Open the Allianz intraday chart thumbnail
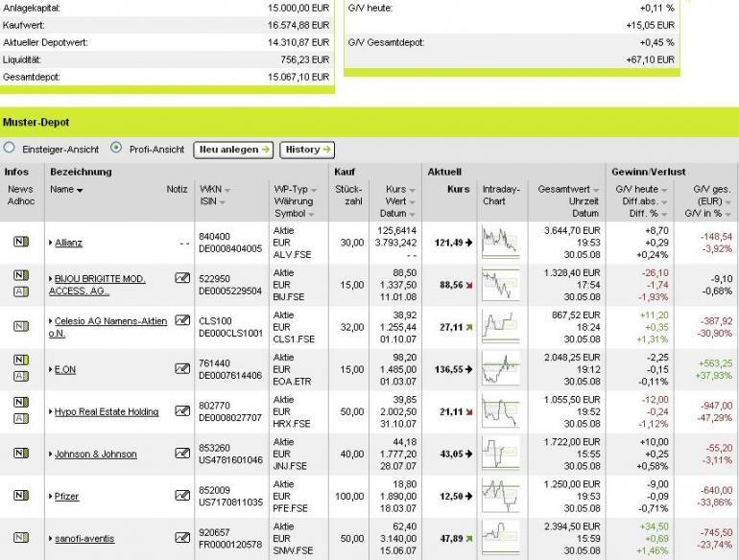 pos(501,243)
